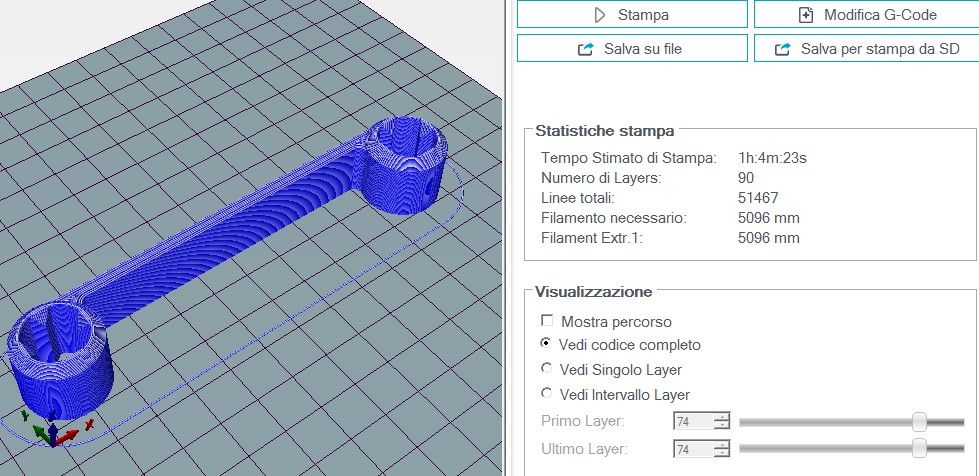Click the play icon on the Stampa button
The image size is (979, 476).
[x=600, y=15]
